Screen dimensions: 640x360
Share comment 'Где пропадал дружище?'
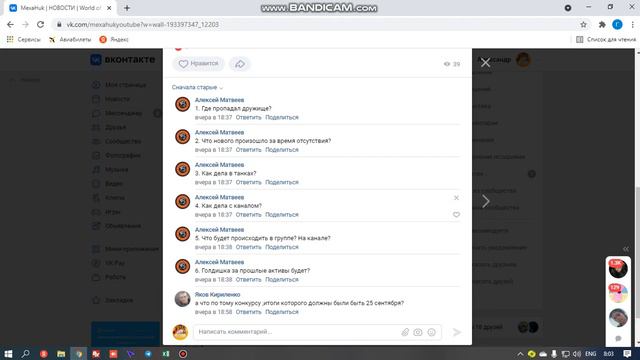click(x=282, y=117)
